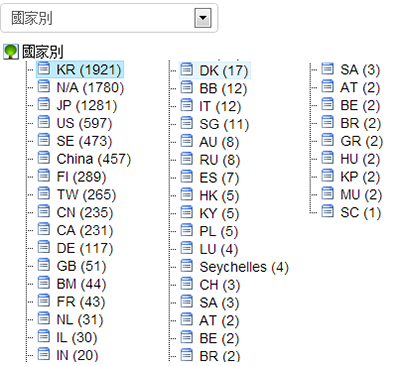The height and width of the screenshot is (366, 400).
Task: Choose the FR (43) node
Action: click(81, 302)
